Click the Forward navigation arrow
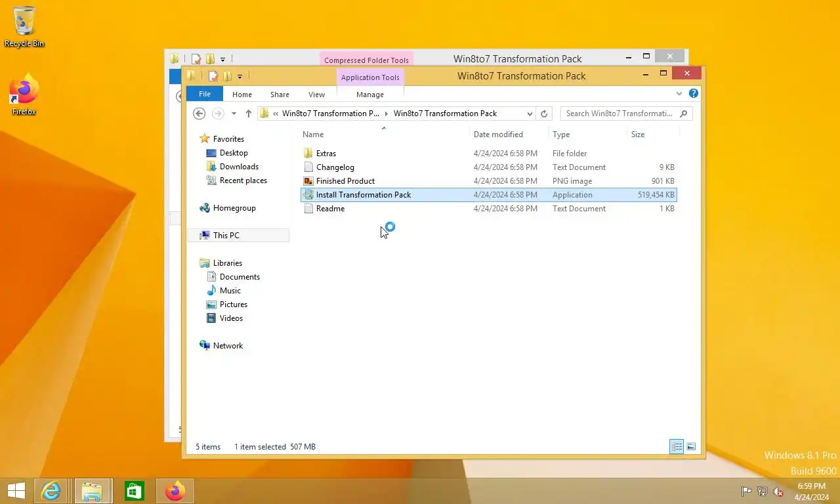Viewport: 840px width, 504px height. pos(218,114)
